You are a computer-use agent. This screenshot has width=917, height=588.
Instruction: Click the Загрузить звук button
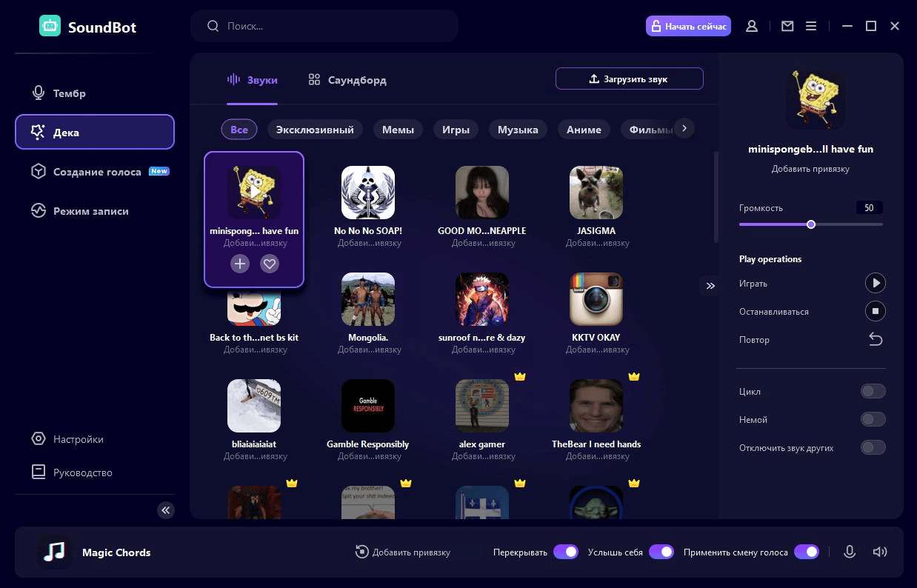coord(629,78)
